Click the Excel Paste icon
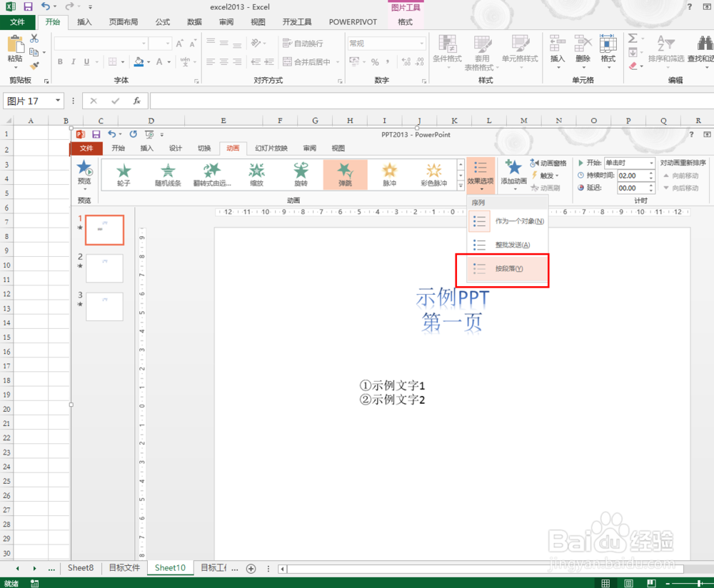 click(x=16, y=45)
